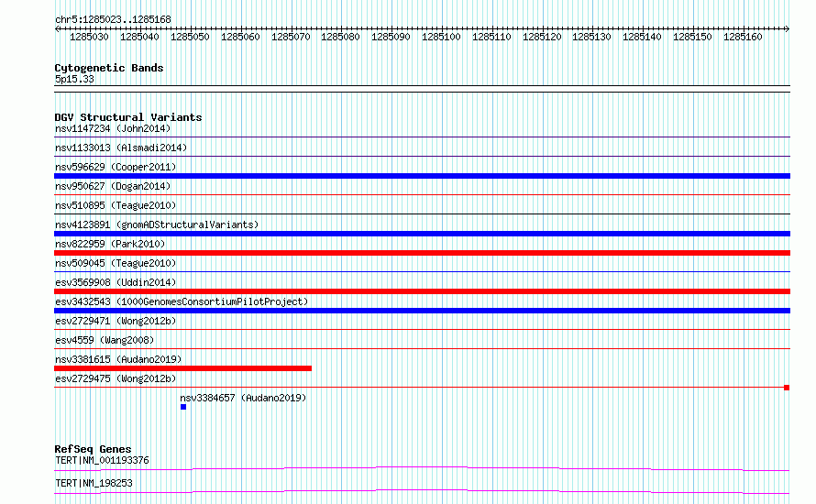Select the thick blue esv3432543 bar

[422, 311]
